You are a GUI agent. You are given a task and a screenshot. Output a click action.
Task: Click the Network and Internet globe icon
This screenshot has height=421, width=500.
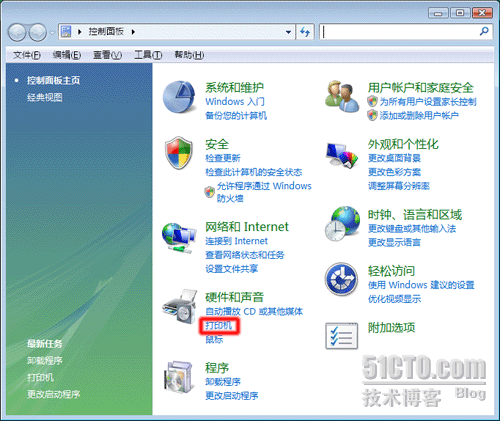click(x=179, y=238)
